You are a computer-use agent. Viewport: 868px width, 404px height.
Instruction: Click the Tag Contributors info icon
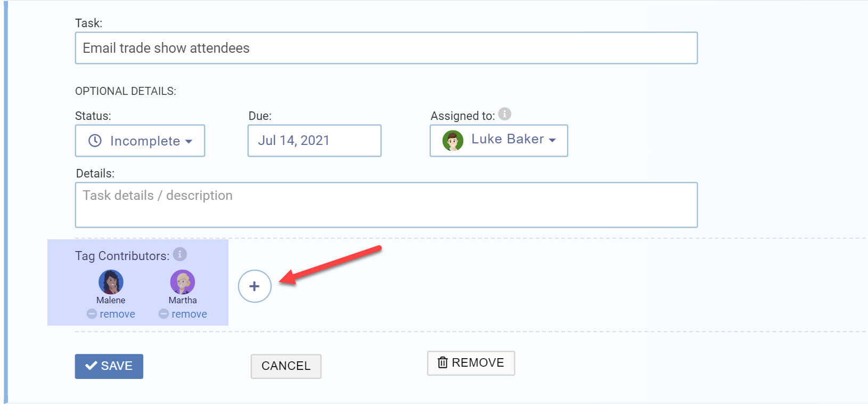[x=180, y=254]
